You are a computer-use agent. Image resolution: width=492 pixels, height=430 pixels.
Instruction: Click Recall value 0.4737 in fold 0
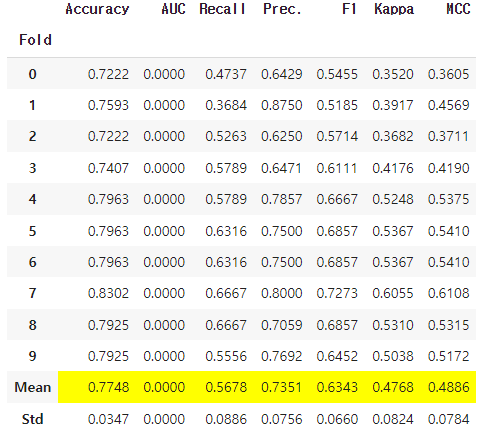[226, 74]
